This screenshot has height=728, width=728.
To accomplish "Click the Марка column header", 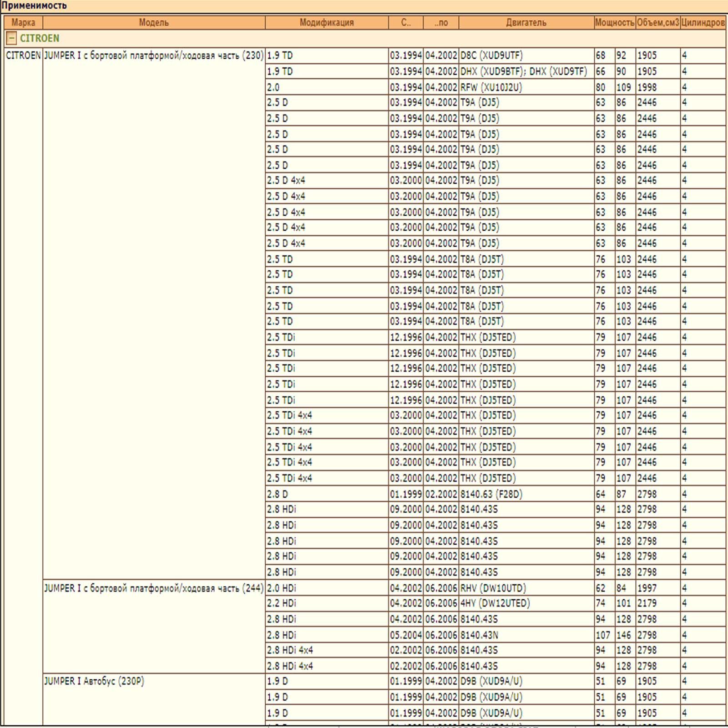I will pos(23,22).
